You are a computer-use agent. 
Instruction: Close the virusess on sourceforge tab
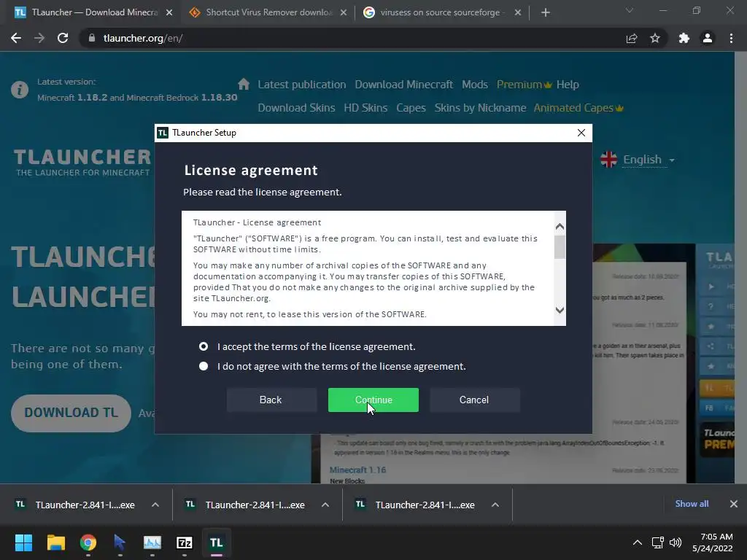click(x=518, y=13)
